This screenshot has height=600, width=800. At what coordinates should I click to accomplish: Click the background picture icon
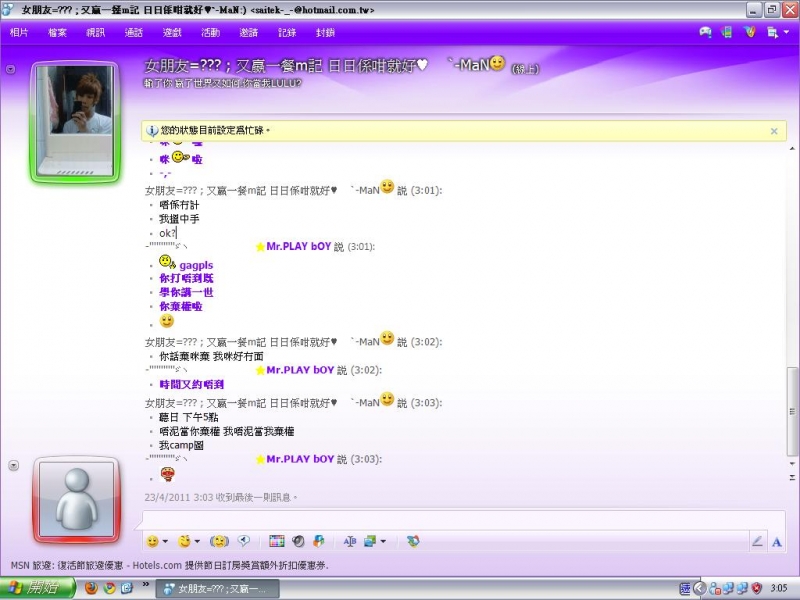[x=370, y=541]
